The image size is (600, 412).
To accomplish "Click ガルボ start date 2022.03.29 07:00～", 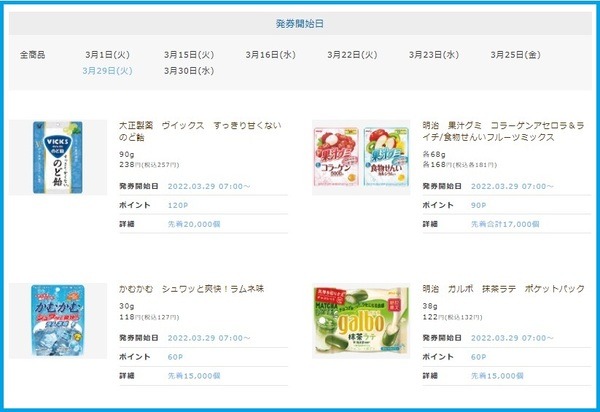I will coord(512,338).
